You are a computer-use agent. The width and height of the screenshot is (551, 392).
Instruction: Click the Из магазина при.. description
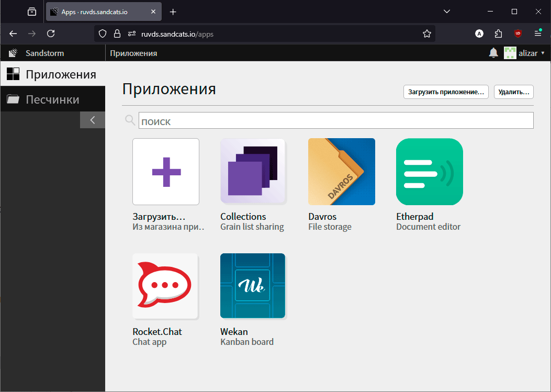168,227
